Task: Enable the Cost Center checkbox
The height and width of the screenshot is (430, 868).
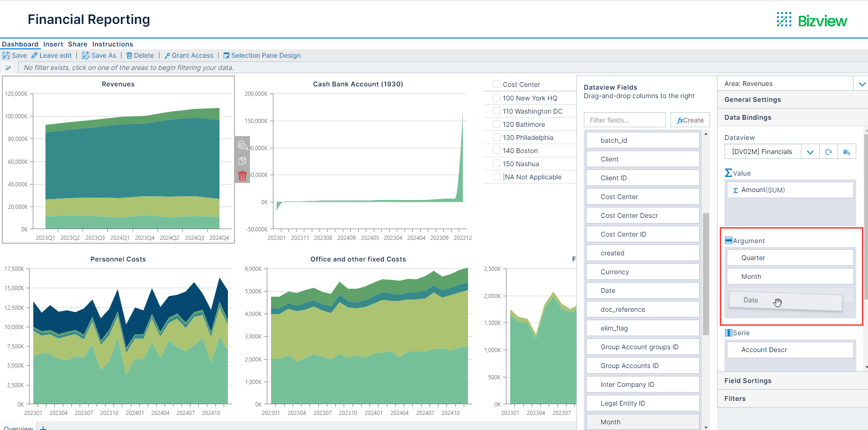Action: coord(496,84)
